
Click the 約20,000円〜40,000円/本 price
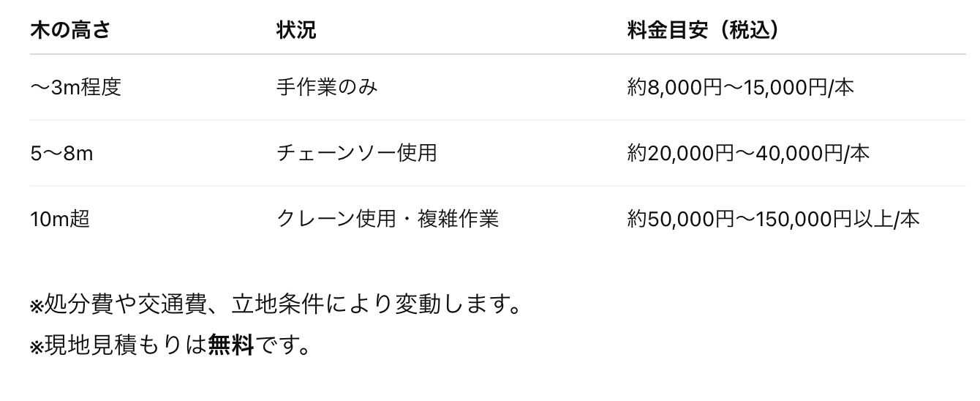point(749,154)
